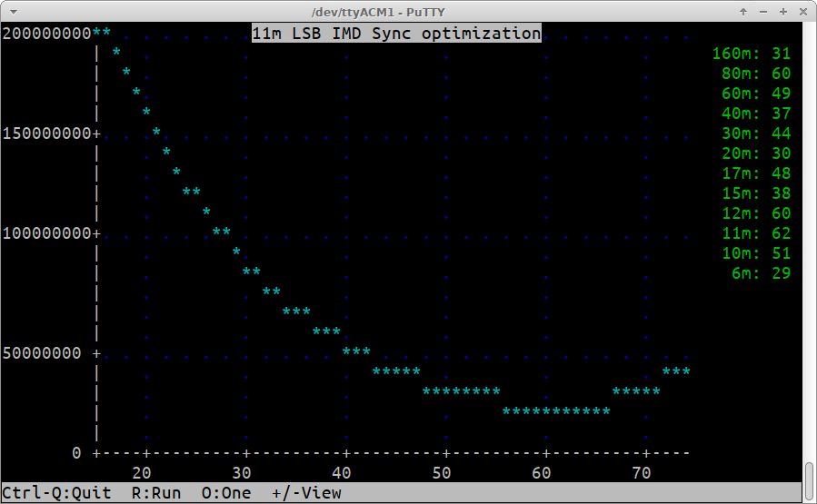Screen dimensions: 817x504
Task: Roll up window with the up-arrow button
Action: coord(743,11)
